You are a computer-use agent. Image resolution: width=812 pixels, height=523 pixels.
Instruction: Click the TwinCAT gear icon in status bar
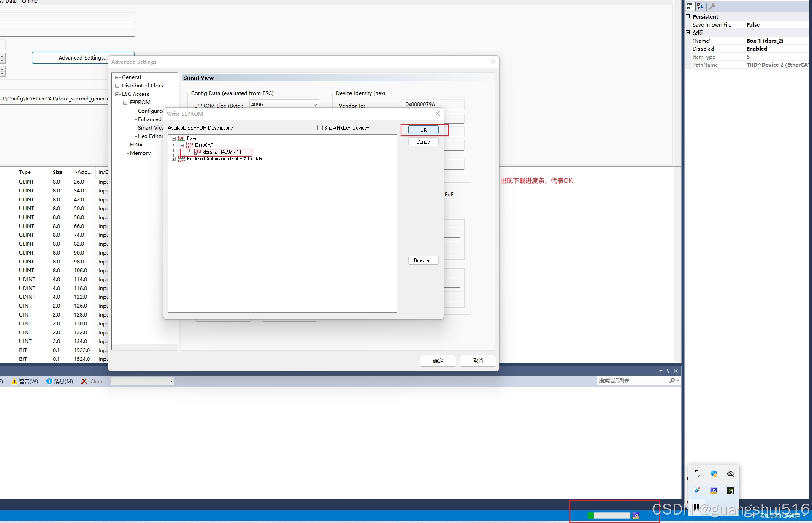(x=636, y=515)
